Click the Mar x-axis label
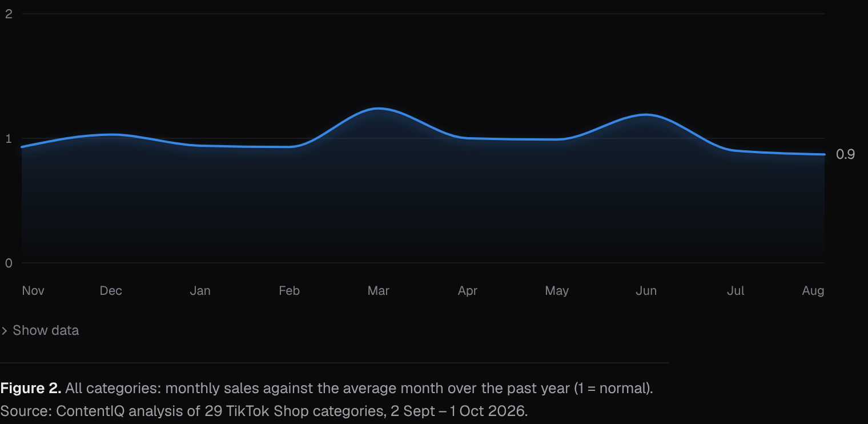The width and height of the screenshot is (868, 424). click(378, 291)
